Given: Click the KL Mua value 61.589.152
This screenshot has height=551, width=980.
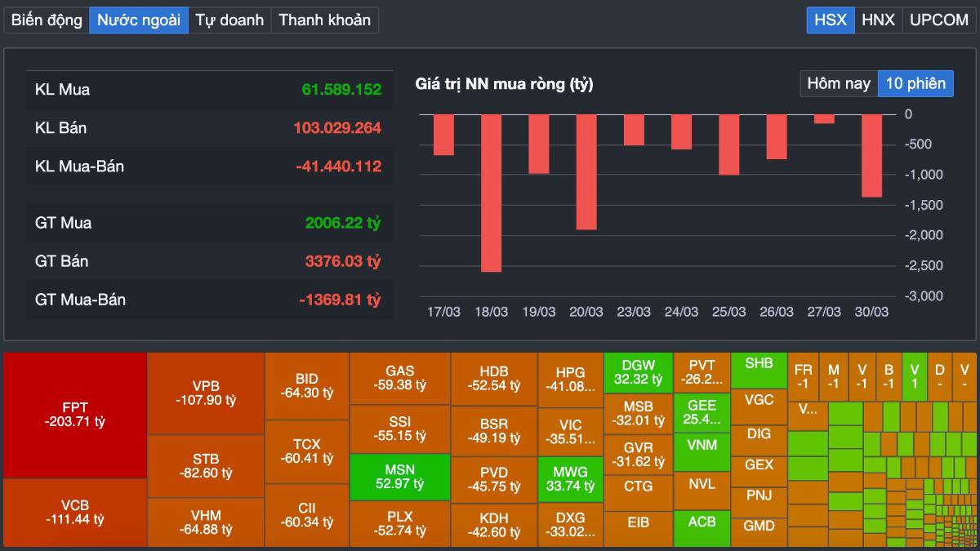Looking at the screenshot, I should point(341,90).
